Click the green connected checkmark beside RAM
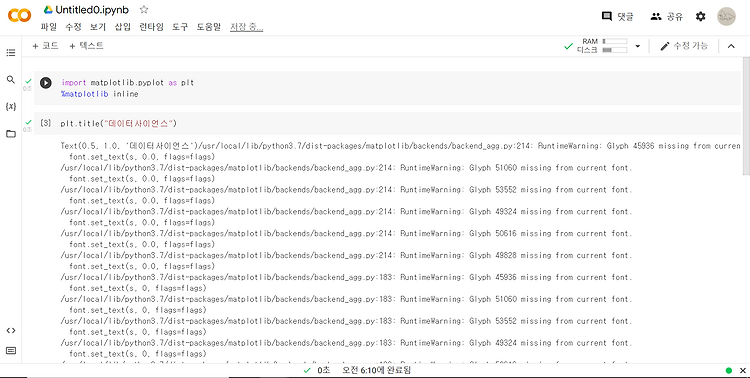The height and width of the screenshot is (378, 750). [569, 46]
